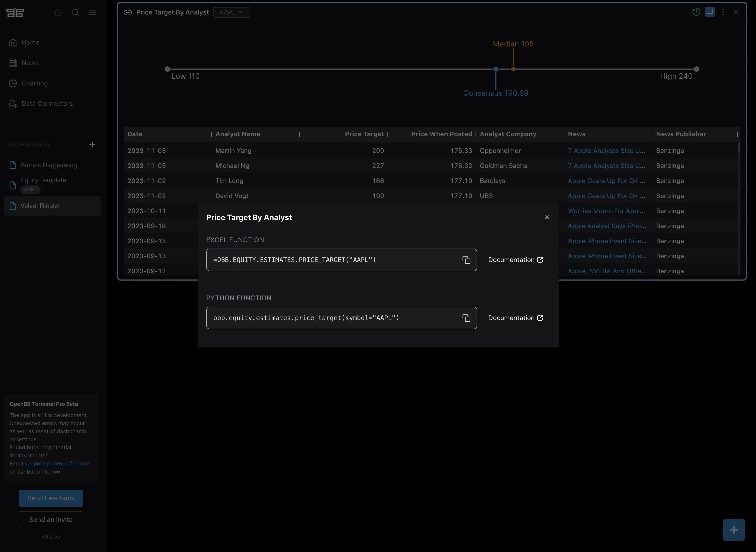Open the AAPL ticker dropdown
This screenshot has height=552, width=756.
pyautogui.click(x=231, y=12)
